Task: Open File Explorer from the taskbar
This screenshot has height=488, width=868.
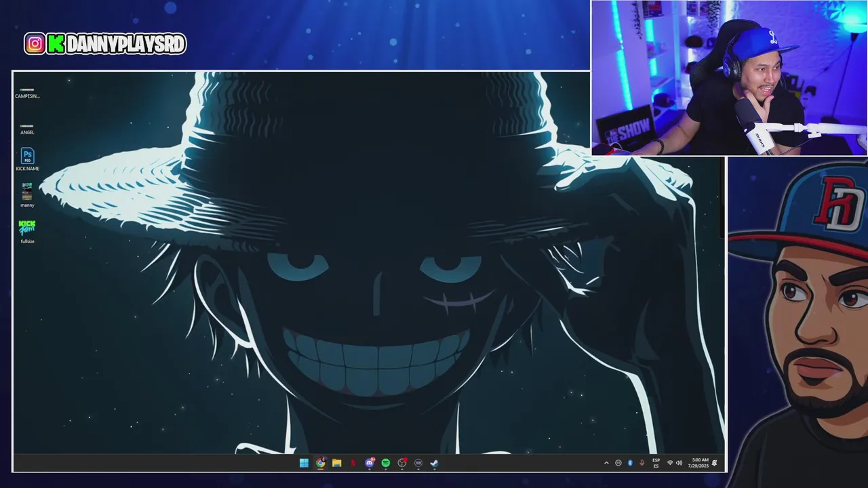Action: tap(336, 463)
